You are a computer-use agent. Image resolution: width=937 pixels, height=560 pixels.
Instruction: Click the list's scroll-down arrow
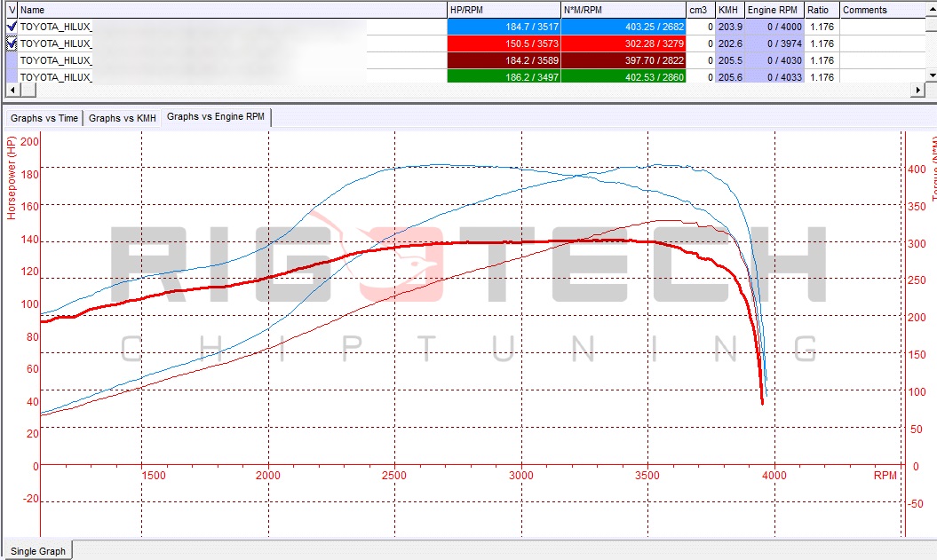932,75
